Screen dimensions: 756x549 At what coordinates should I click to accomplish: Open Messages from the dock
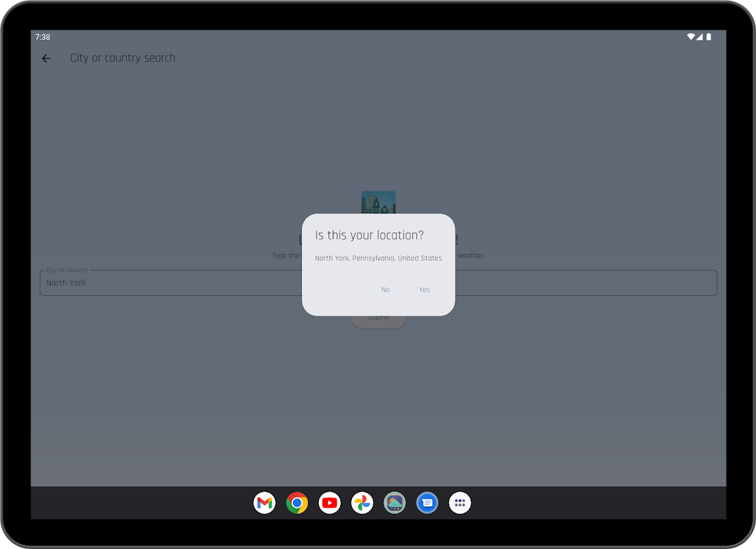point(427,503)
